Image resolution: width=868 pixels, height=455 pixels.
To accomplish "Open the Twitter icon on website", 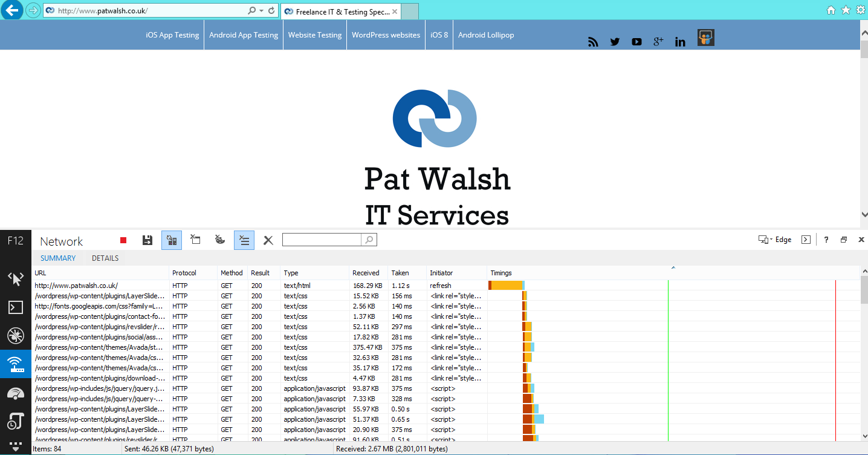I will point(615,42).
